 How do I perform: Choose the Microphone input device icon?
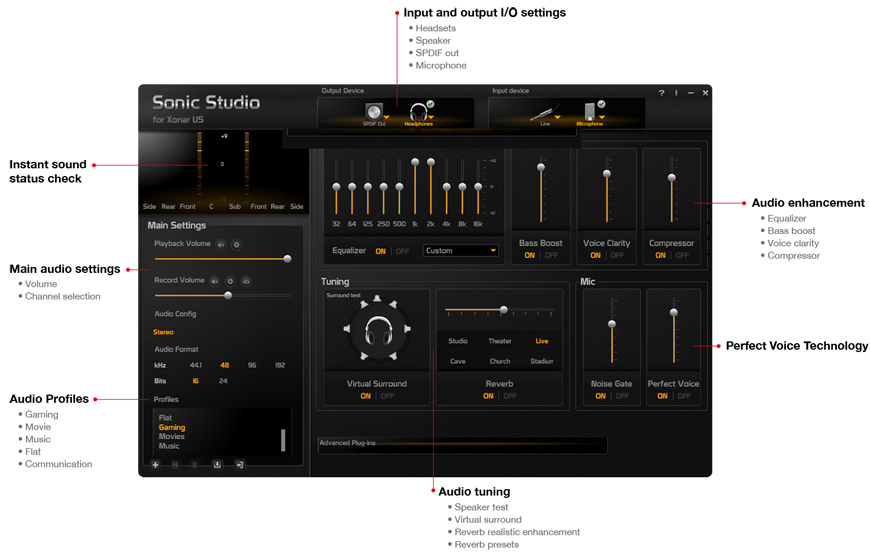pyautogui.click(x=589, y=111)
